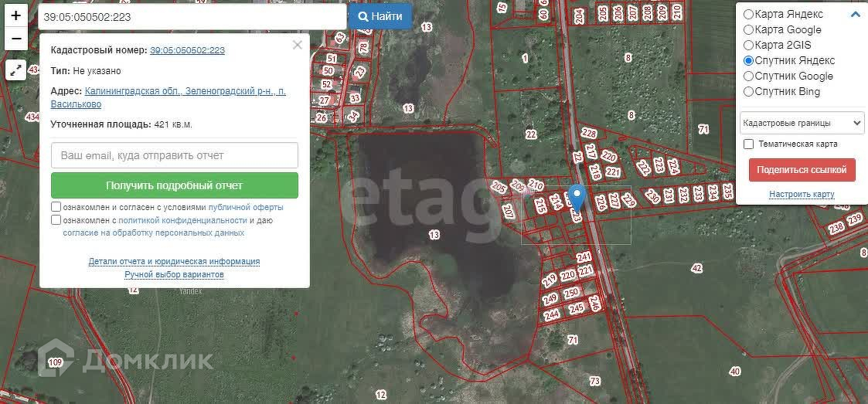The width and height of the screenshot is (868, 404).
Task: Click parcel label 228 on map
Action: 589,134
